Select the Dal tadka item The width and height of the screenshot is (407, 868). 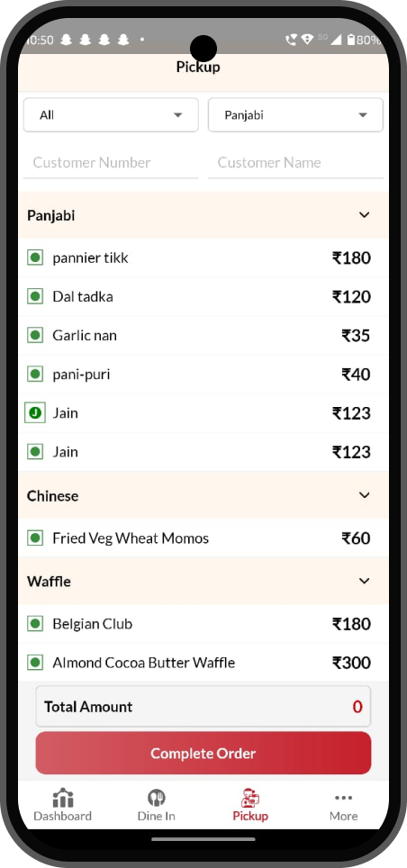[203, 297]
